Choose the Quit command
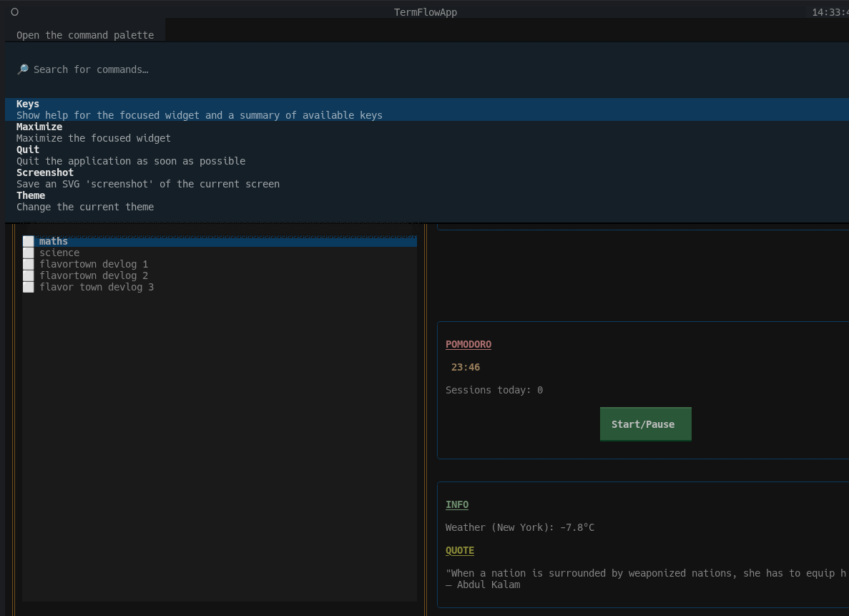Viewport: 849px width, 616px height. 28,150
